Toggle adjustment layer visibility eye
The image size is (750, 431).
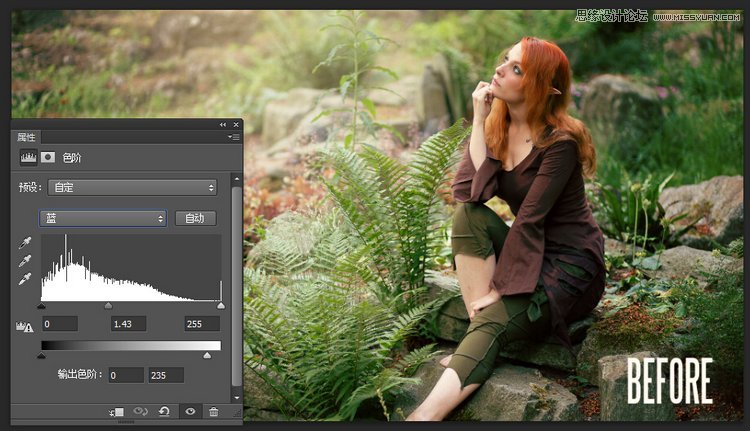tap(189, 412)
